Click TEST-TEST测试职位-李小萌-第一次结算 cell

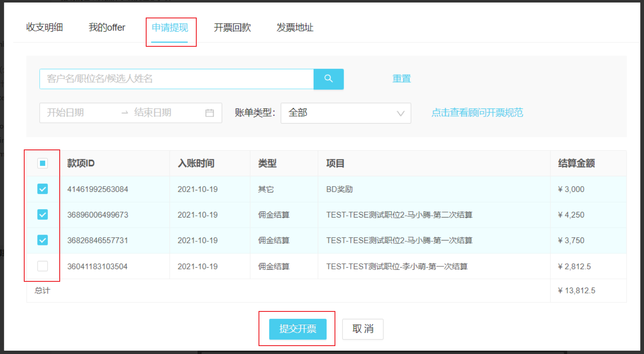coord(397,266)
